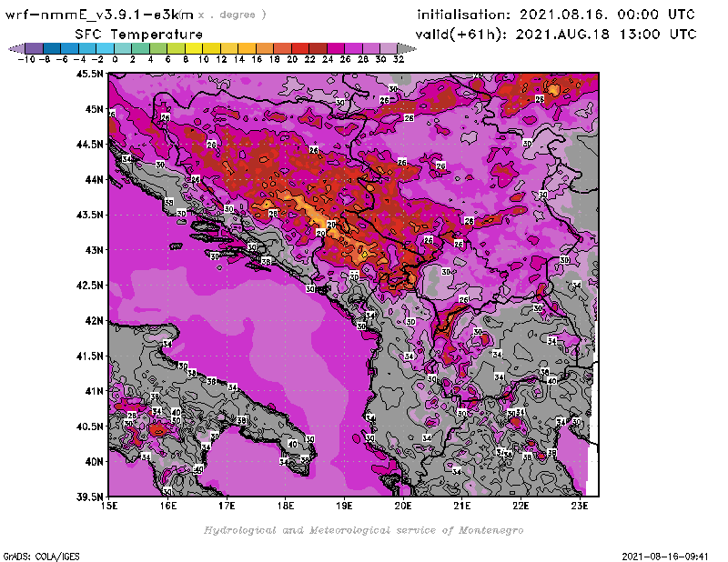This screenshot has height=562, width=728.
Task: Pick the colorbar swatch between 0 and 2
Action: click(x=123, y=48)
